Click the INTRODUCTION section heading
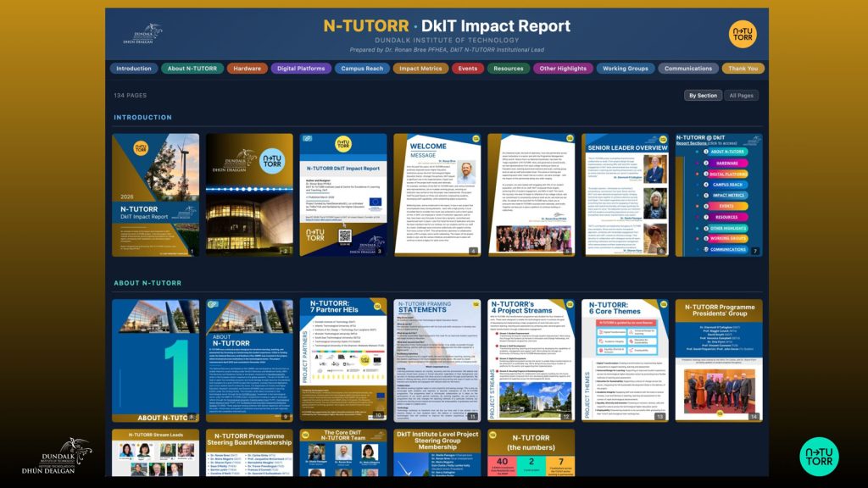Viewport: 868px width, 488px height. [142, 117]
